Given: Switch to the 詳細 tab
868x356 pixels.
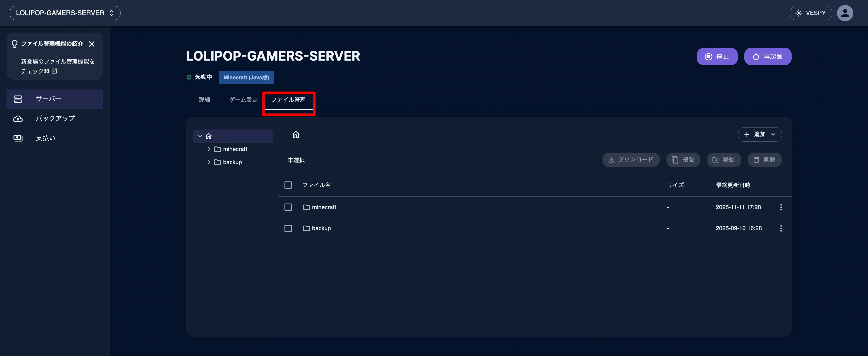Looking at the screenshot, I should [204, 100].
